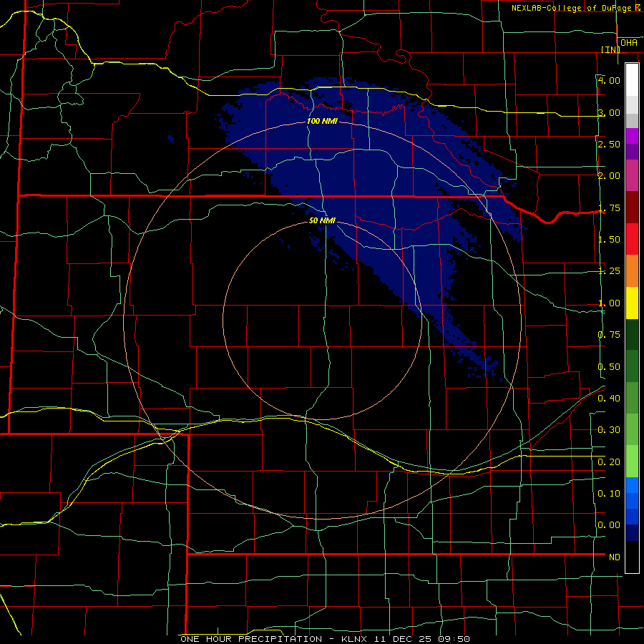Pick the dark red swatch near 1.75

point(632,208)
